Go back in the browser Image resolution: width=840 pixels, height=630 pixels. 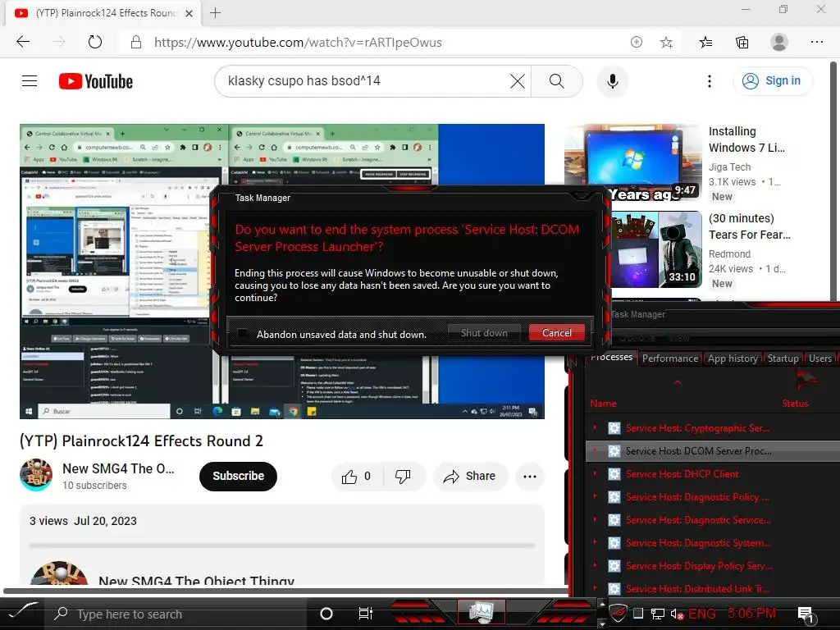[23, 42]
